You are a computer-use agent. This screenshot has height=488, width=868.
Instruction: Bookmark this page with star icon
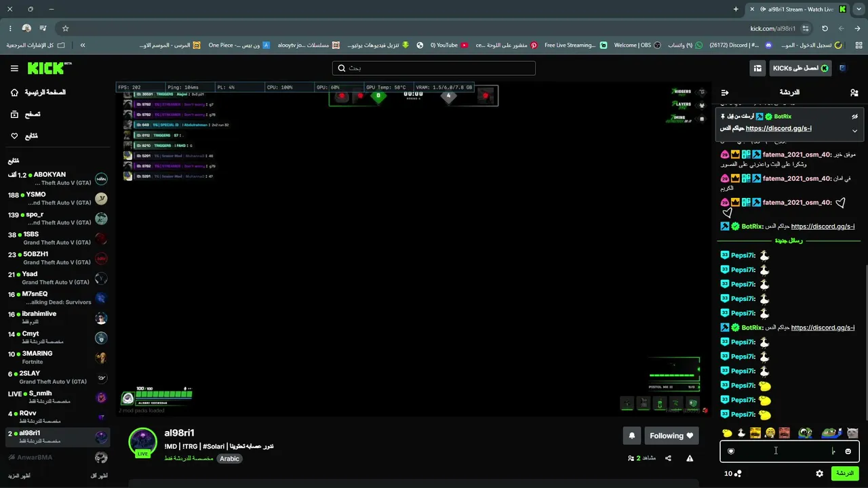point(65,28)
